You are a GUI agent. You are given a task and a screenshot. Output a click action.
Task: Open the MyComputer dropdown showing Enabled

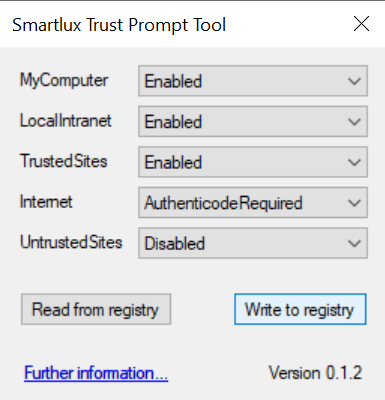pos(253,81)
